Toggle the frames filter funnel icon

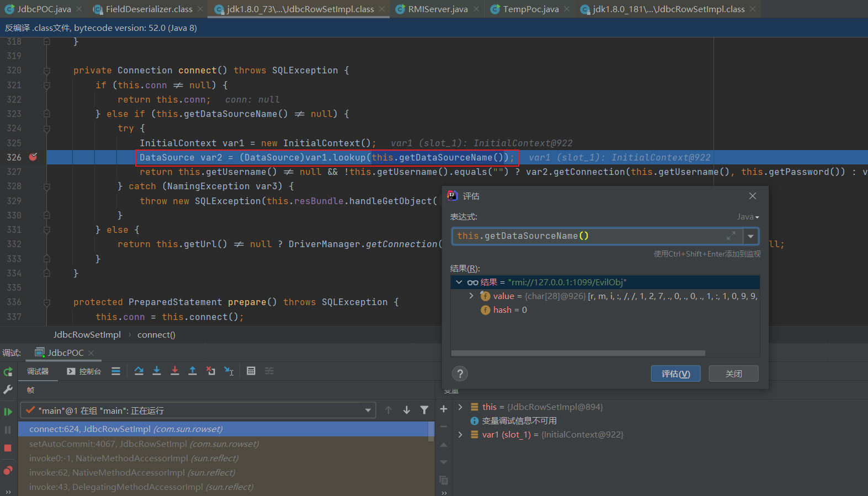coord(424,410)
